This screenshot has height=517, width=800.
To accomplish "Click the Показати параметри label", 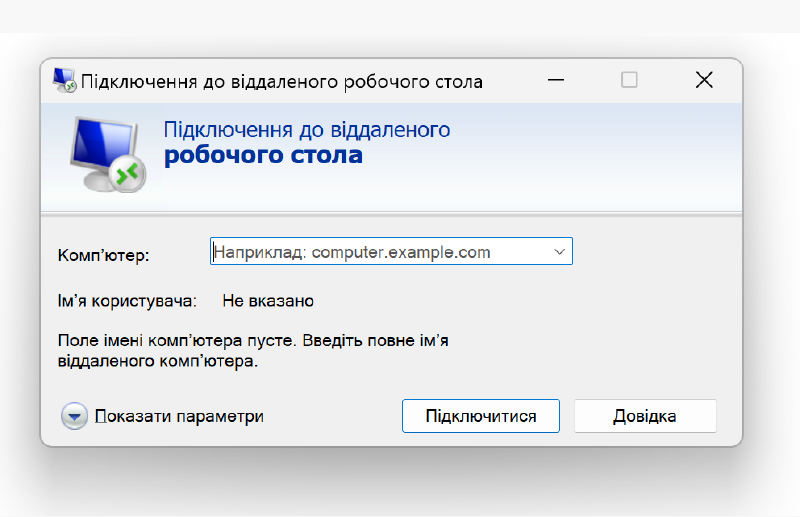I will pyautogui.click(x=179, y=416).
